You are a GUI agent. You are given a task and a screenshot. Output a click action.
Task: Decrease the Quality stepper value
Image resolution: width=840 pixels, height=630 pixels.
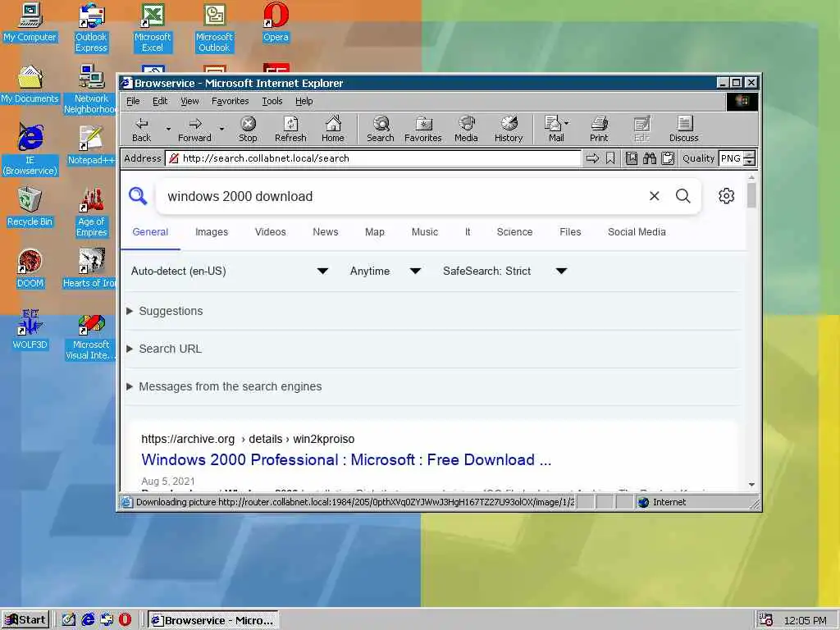click(750, 162)
